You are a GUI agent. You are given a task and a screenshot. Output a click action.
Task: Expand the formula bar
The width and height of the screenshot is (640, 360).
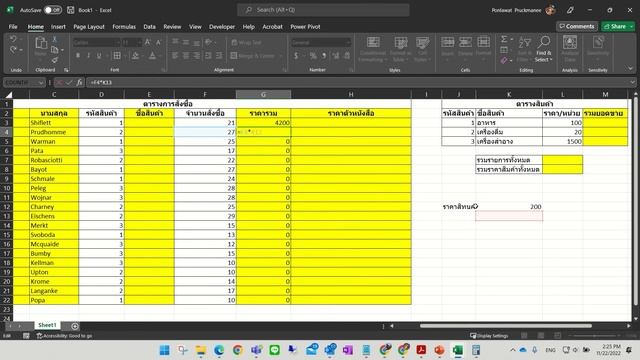(x=632, y=82)
